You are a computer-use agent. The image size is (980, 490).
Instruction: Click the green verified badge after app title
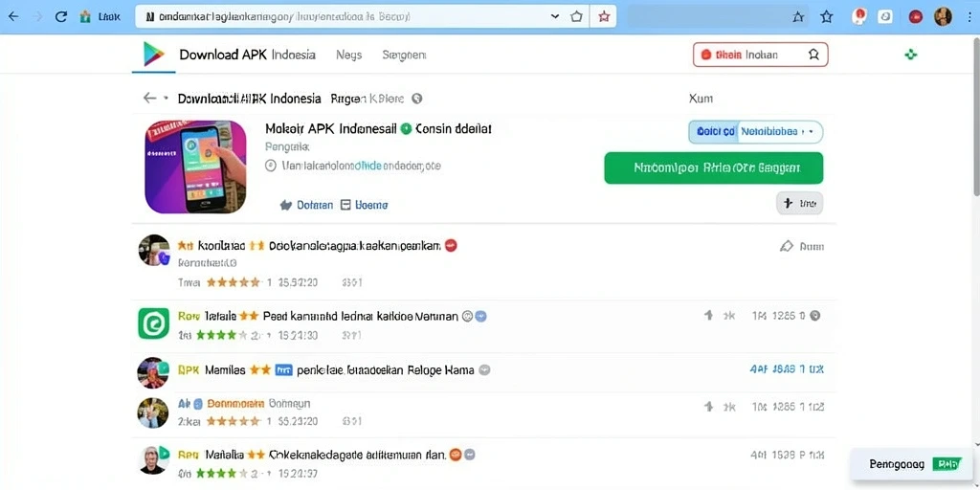pos(406,129)
